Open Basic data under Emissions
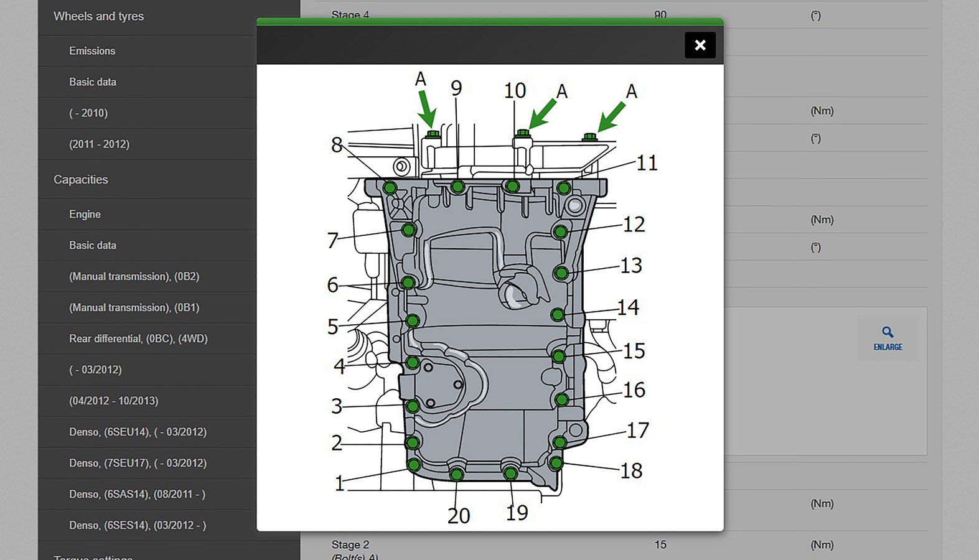 click(93, 82)
